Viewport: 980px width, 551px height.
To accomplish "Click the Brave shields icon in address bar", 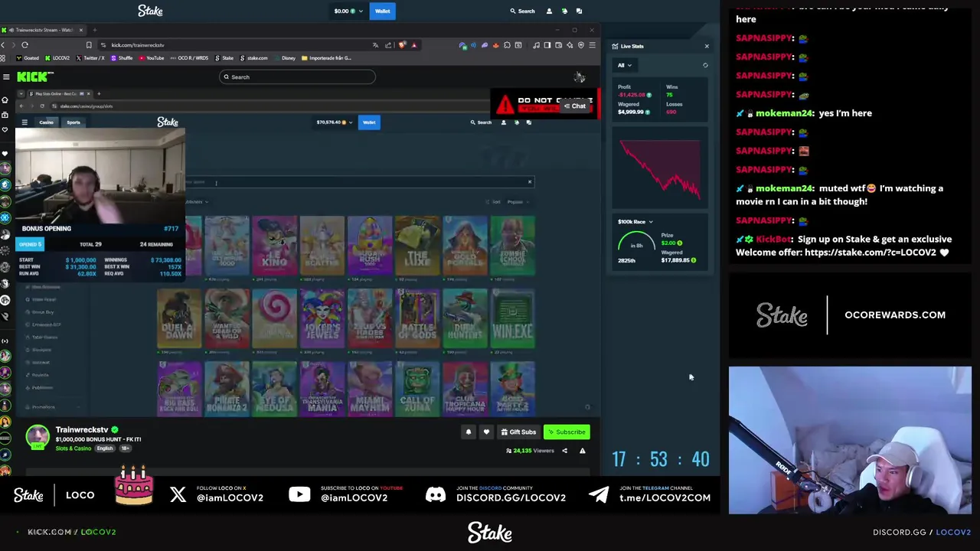I will (403, 45).
